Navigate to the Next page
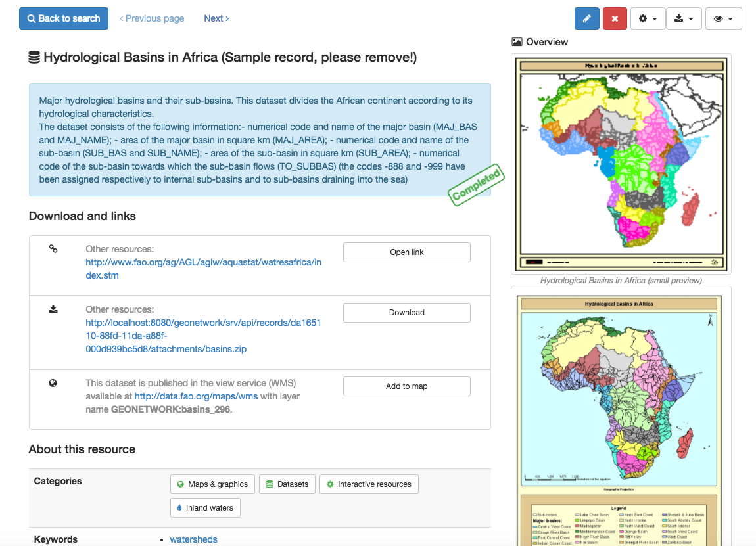This screenshot has height=546, width=756. tap(216, 18)
